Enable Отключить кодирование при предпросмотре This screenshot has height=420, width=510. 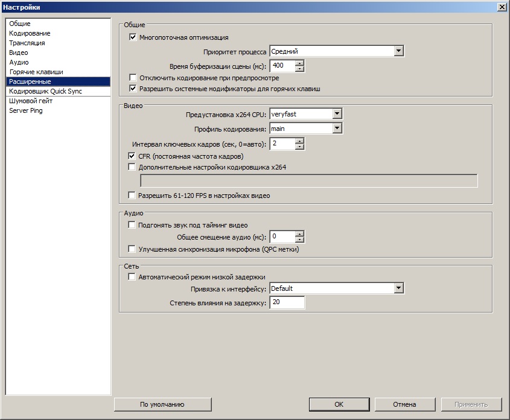[133, 77]
